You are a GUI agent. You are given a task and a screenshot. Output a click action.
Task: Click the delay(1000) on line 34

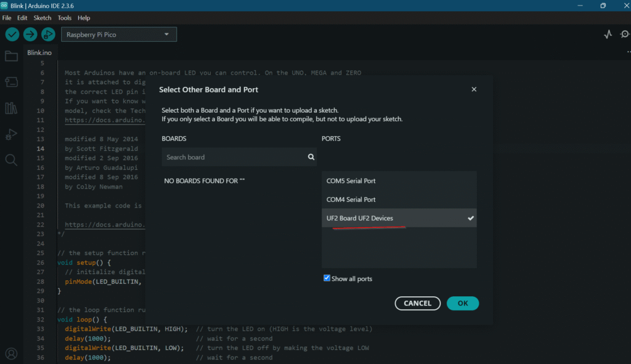point(88,339)
